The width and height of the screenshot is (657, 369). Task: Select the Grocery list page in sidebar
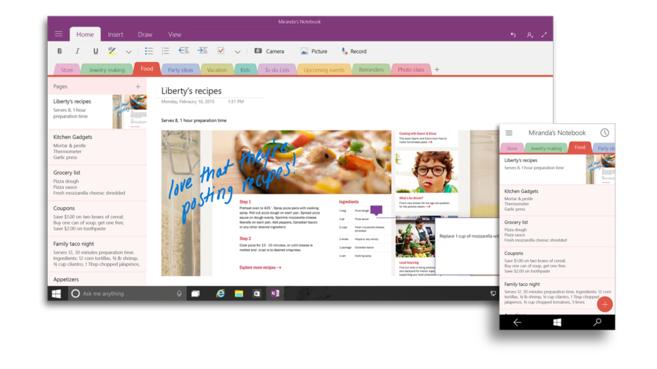97,183
